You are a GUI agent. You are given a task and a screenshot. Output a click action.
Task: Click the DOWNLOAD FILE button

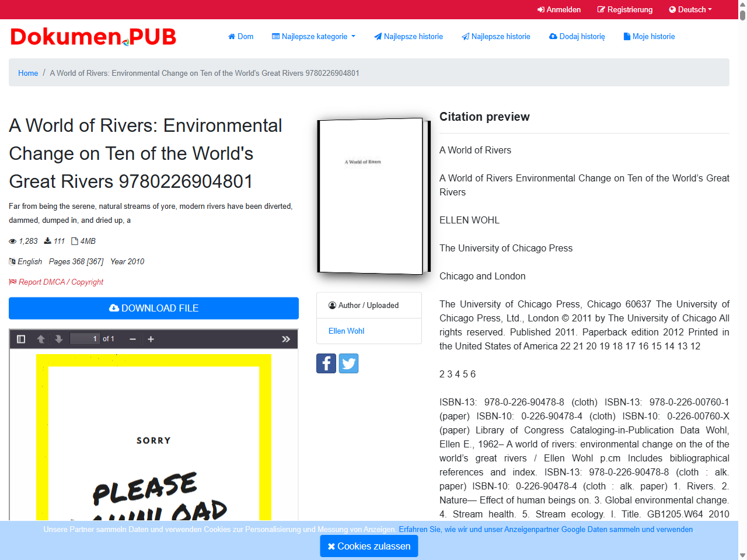153,308
